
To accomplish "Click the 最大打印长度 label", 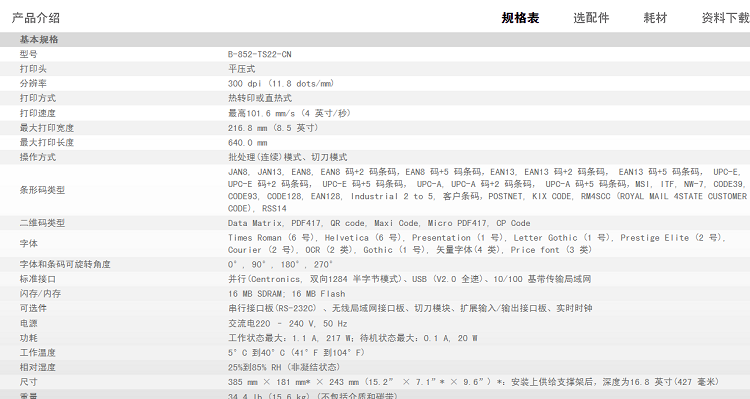I will click(x=47, y=143).
